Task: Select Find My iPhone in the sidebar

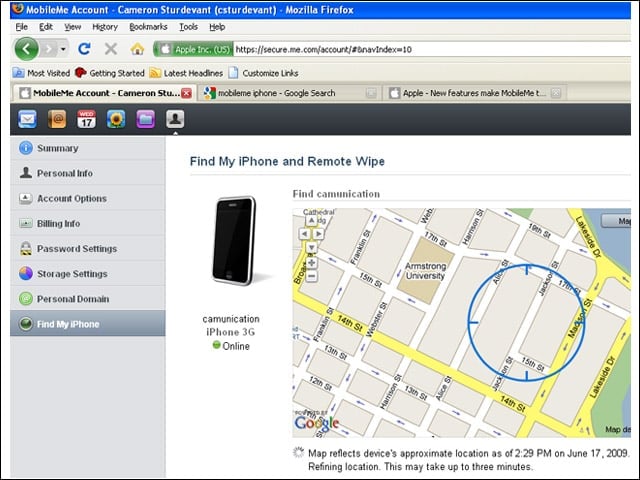Action: pos(88,324)
